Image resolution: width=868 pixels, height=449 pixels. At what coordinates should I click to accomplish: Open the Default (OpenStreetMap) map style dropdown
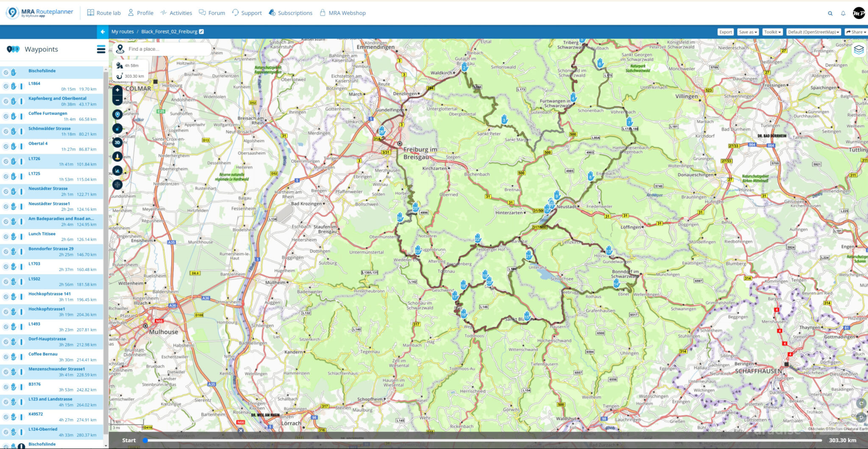click(813, 32)
